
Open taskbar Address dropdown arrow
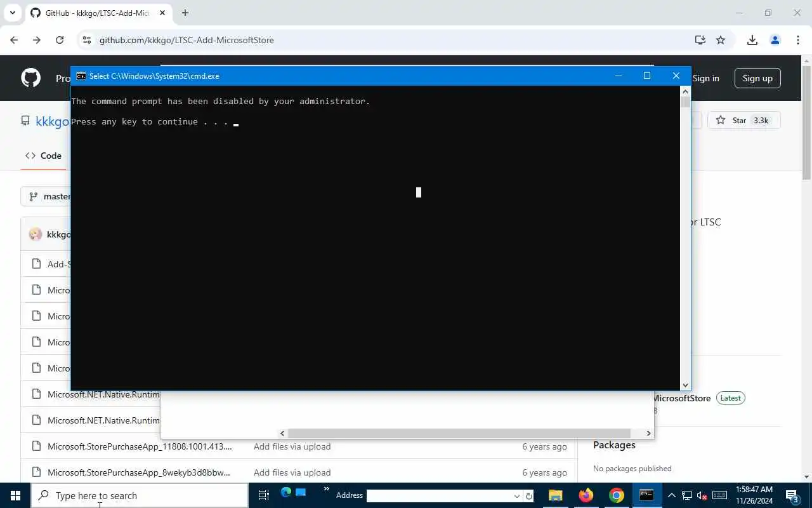pos(516,496)
